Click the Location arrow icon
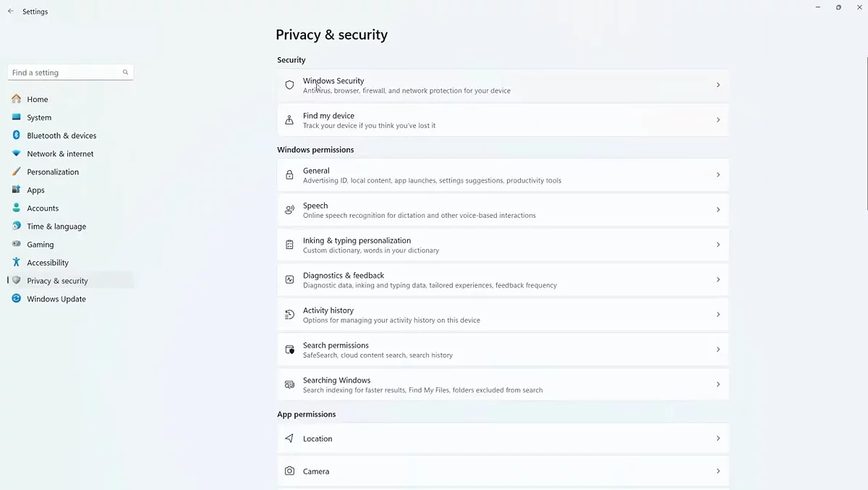Viewport: 868px width, 490px height. pos(289,439)
